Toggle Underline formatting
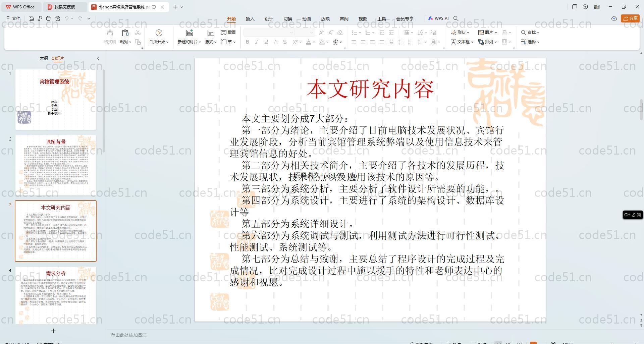The width and height of the screenshot is (644, 344). coord(266,42)
